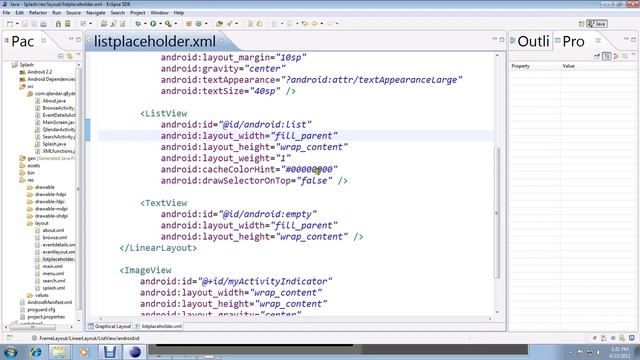Open the Debug configurations dropdown arrow
Viewport: 640px width, 360px height.
pyautogui.click(x=145, y=24)
